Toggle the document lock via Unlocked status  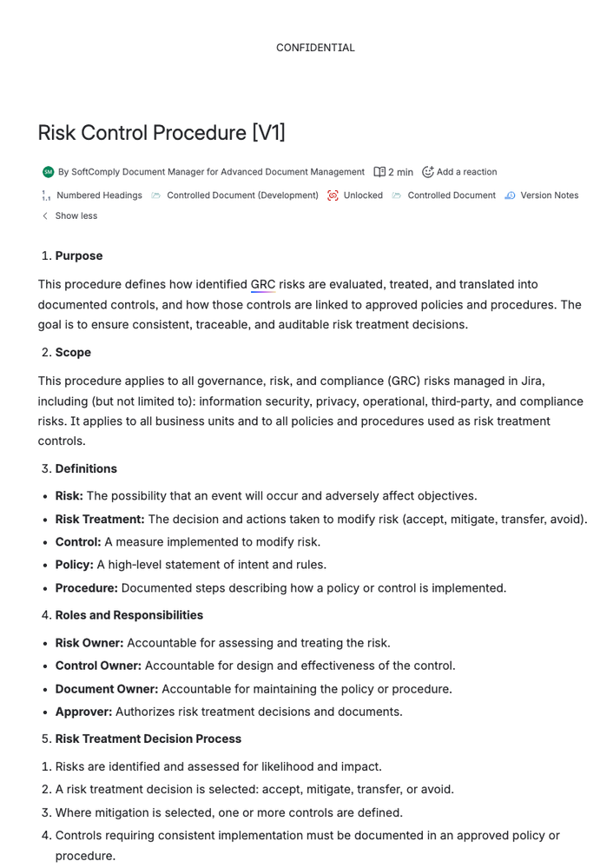362,195
